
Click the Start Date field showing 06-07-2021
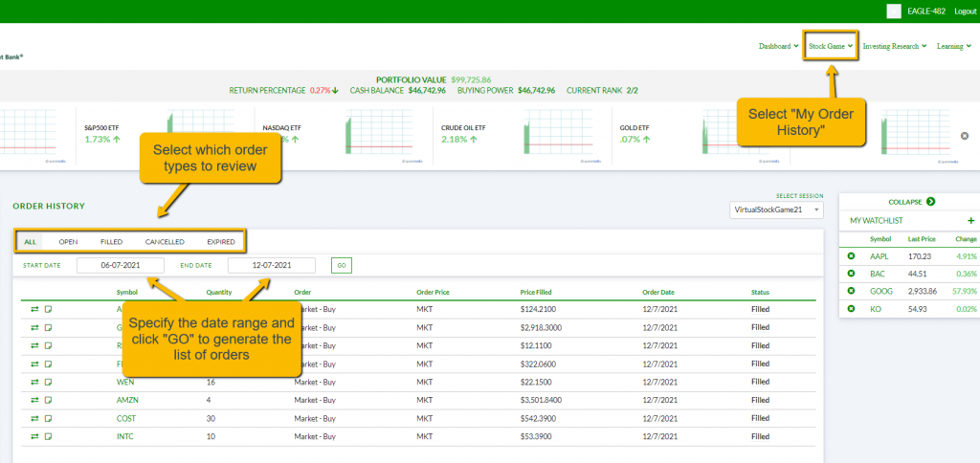121,266
